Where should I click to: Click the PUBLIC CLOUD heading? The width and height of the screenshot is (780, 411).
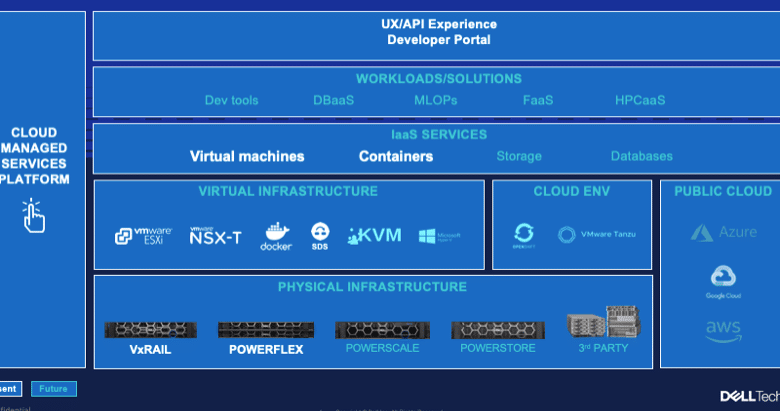(x=723, y=191)
